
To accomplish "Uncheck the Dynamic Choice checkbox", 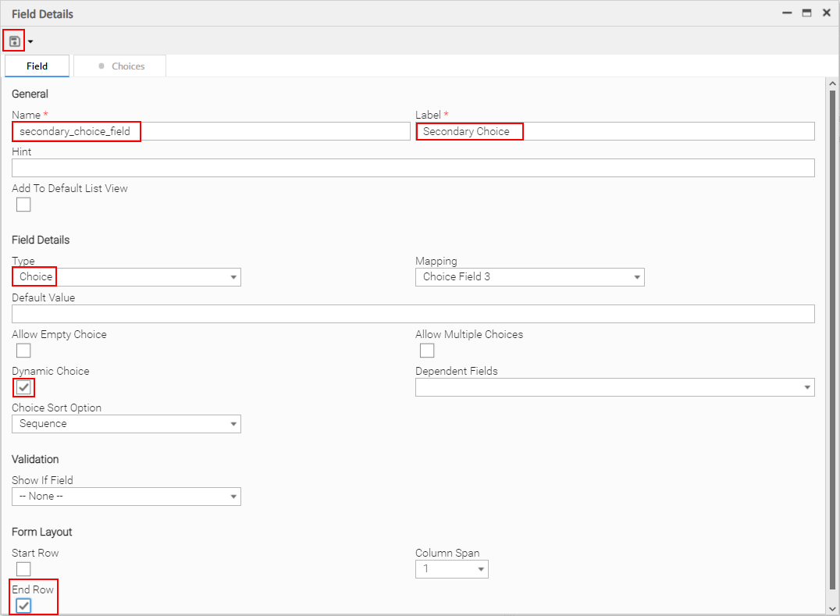I will [23, 387].
